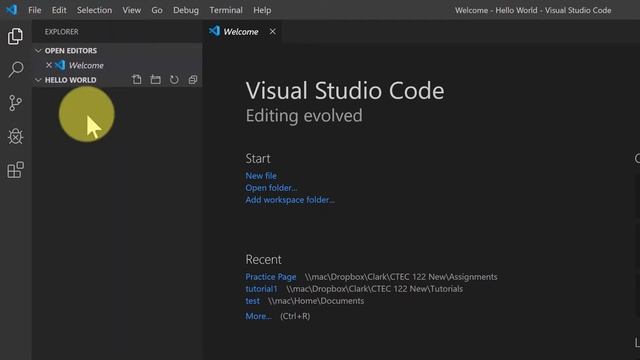Click the EXPLORER panel title
Screen dimensions: 640x360
click(x=62, y=32)
